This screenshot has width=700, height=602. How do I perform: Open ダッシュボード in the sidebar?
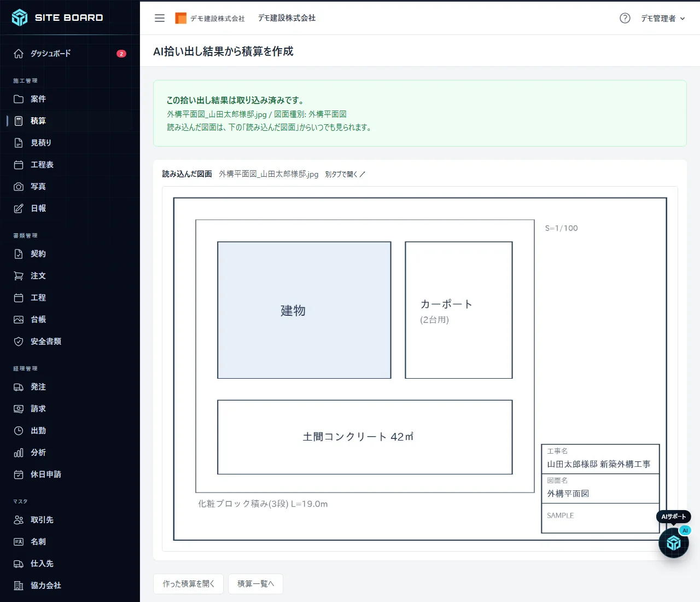[x=70, y=54]
